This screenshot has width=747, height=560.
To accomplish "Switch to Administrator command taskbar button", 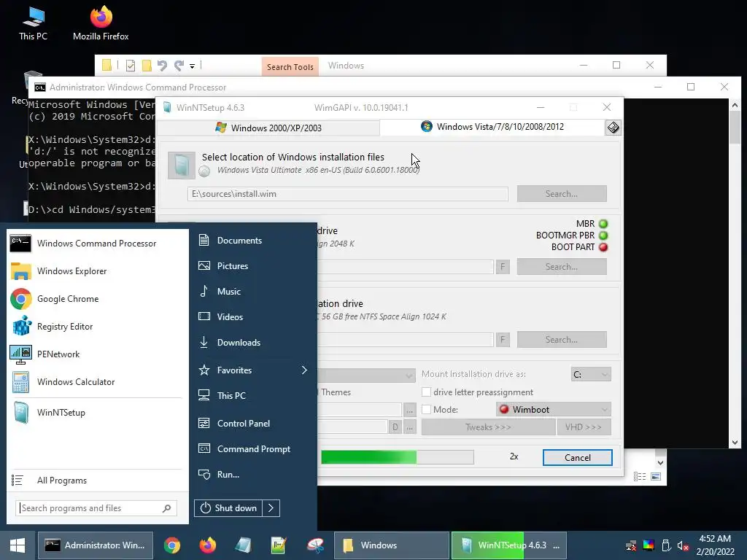I will [96, 545].
